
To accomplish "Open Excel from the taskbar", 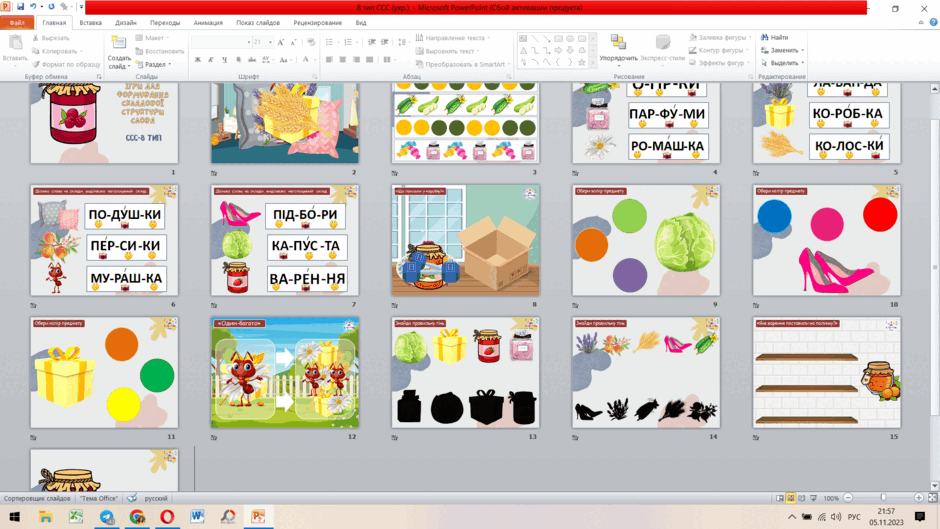I will [x=76, y=516].
